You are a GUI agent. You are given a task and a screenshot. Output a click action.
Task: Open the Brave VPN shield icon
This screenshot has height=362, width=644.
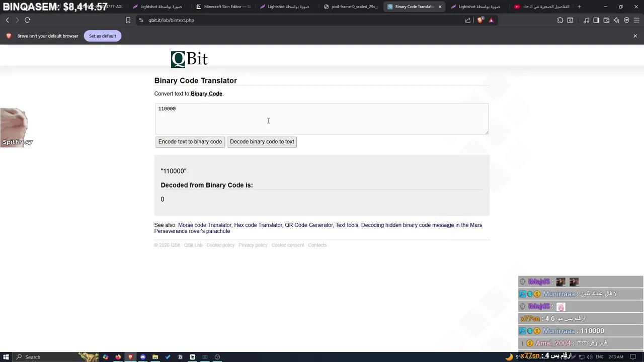626,20
